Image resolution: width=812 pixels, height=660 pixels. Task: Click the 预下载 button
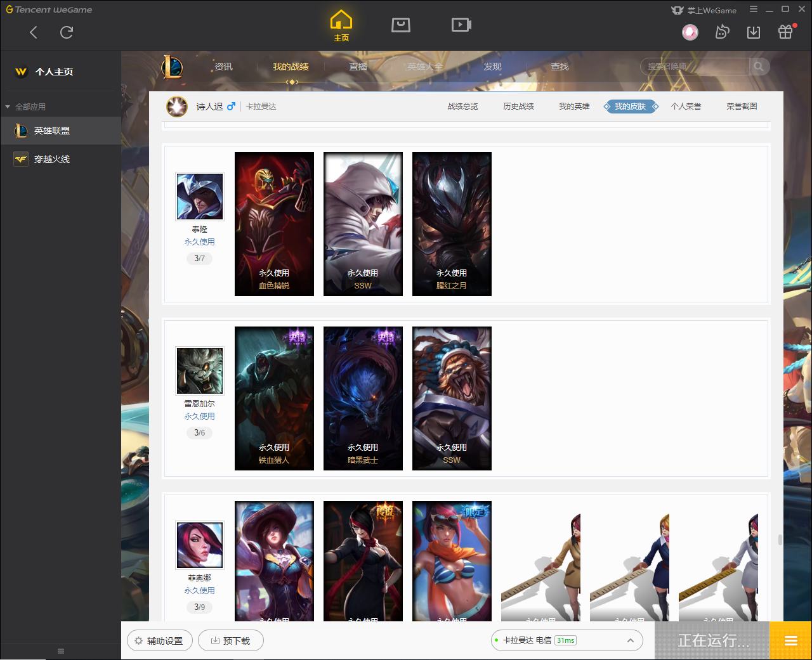(x=231, y=640)
